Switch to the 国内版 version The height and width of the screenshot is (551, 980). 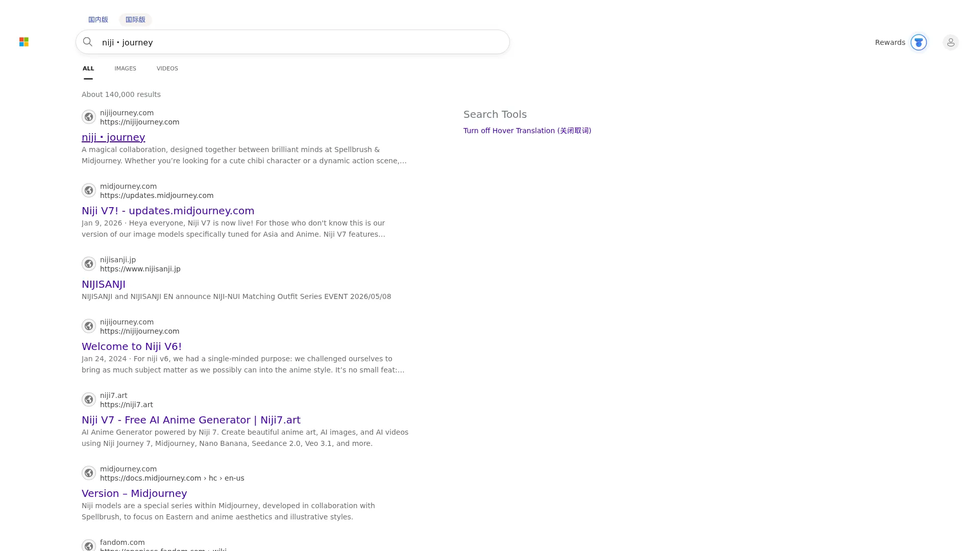(x=98, y=19)
